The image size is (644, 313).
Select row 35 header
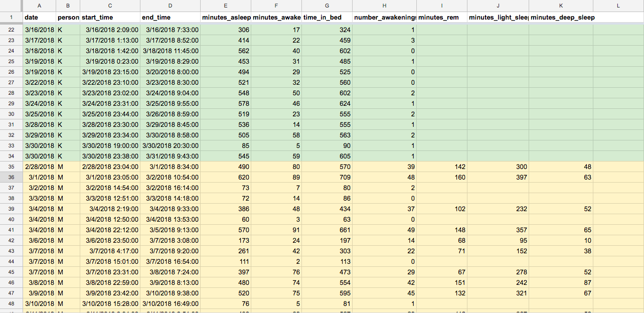11,167
